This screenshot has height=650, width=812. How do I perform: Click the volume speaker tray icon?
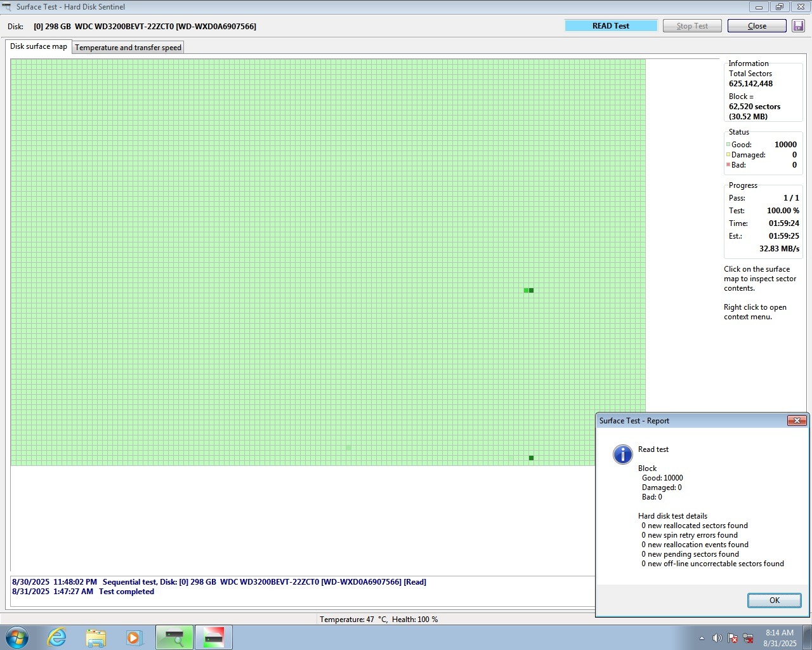(717, 638)
